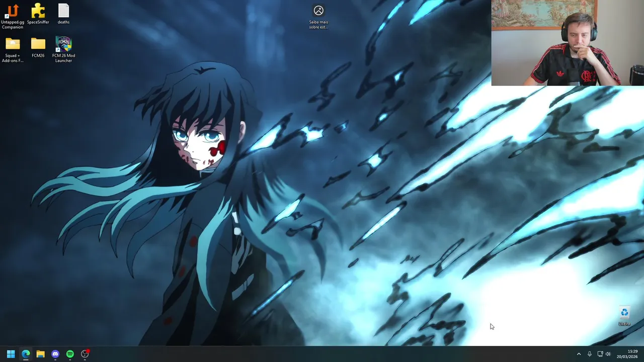Open the SpaceSniffer desktop icon
Image resolution: width=644 pixels, height=362 pixels.
click(38, 14)
